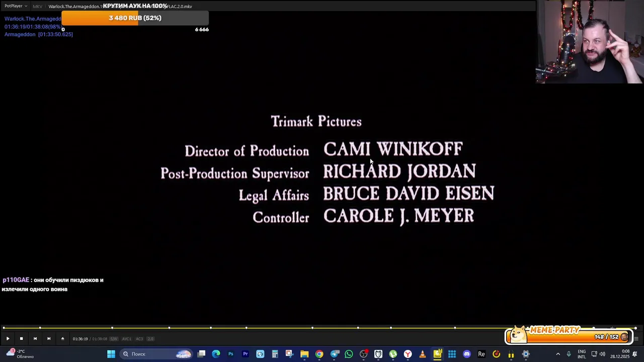Click the microphone tray icon
This screenshot has width=644, height=362.
click(569, 354)
